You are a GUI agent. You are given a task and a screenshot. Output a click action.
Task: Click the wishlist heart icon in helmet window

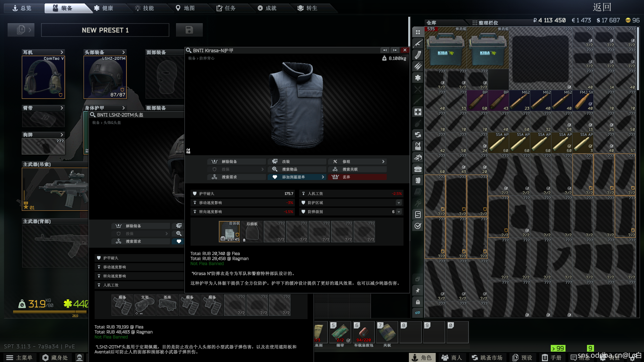[179, 241]
